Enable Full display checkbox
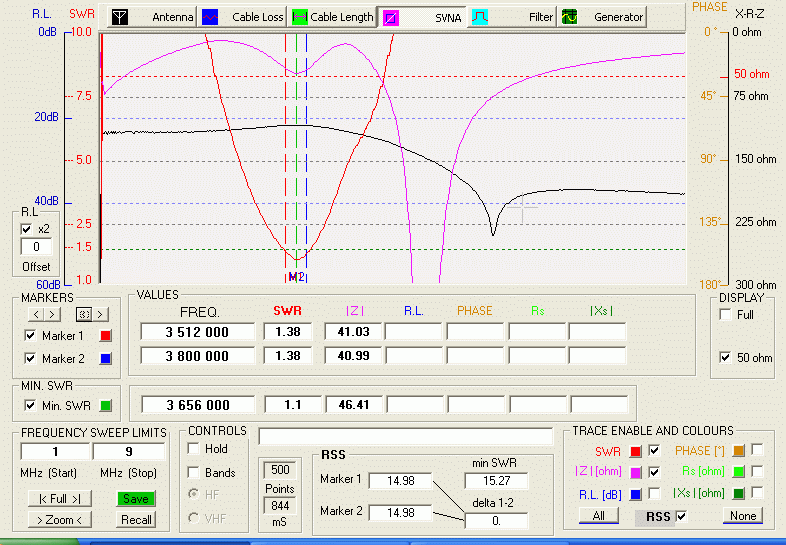 [725, 315]
